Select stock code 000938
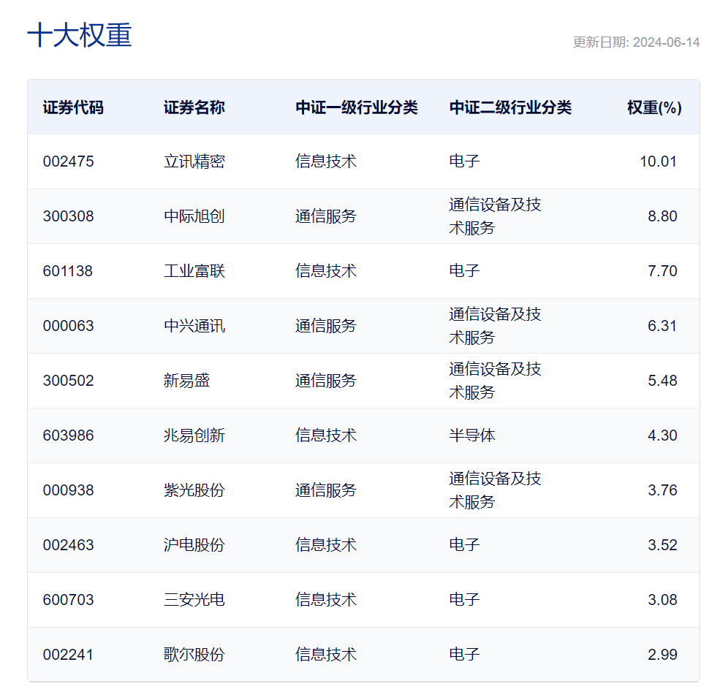Image resolution: width=728 pixels, height=700 pixels. coord(68,490)
